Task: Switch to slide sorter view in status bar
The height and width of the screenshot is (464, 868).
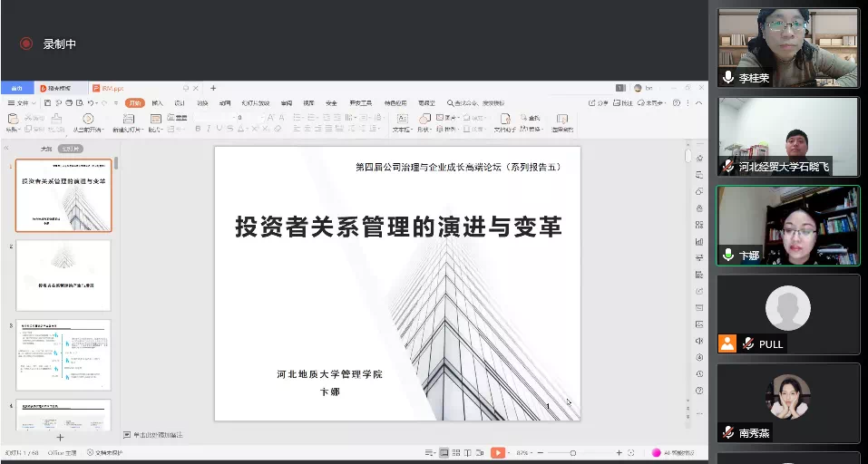Action: pos(457,452)
